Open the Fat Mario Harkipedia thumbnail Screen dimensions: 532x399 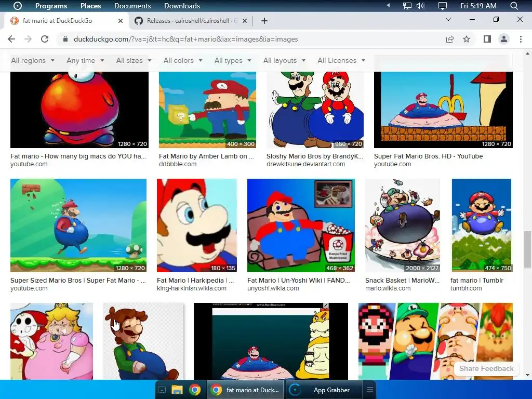[197, 225]
